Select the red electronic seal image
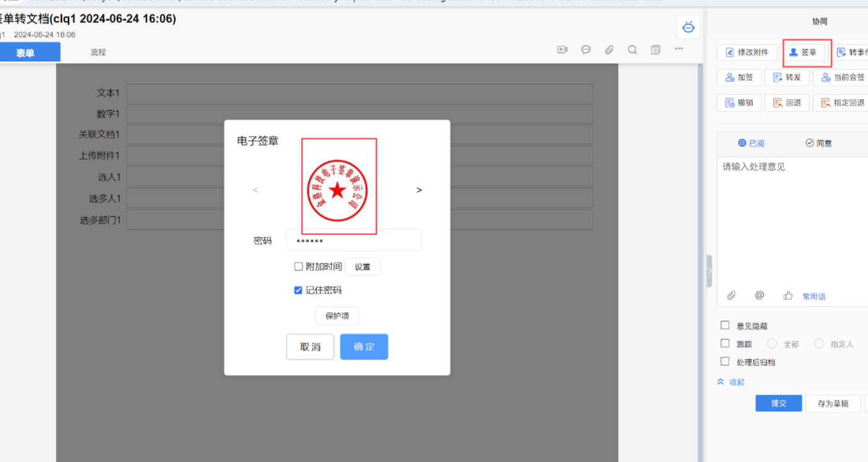 pyautogui.click(x=337, y=190)
